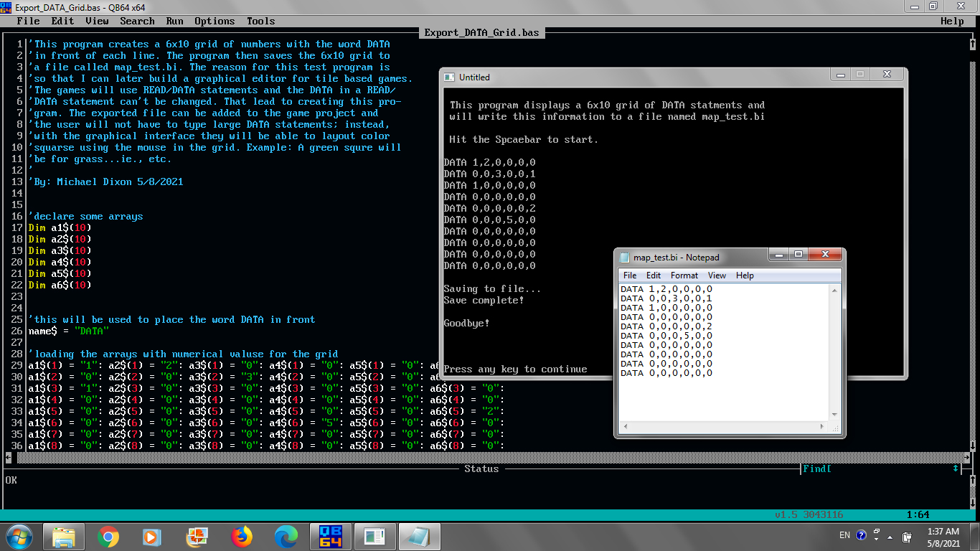Launch Google Chrome from the taskbar

click(x=108, y=537)
